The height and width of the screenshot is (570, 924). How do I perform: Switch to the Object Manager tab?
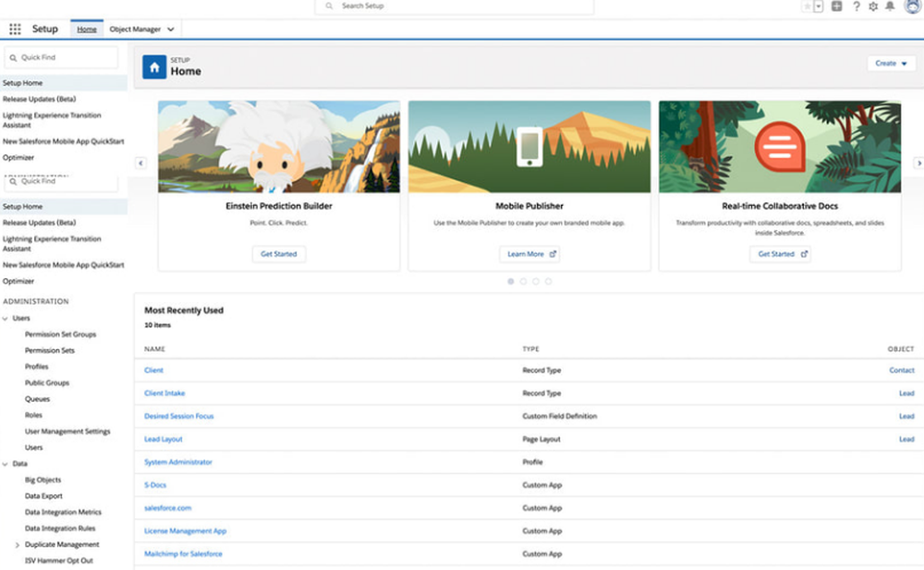pyautogui.click(x=135, y=29)
